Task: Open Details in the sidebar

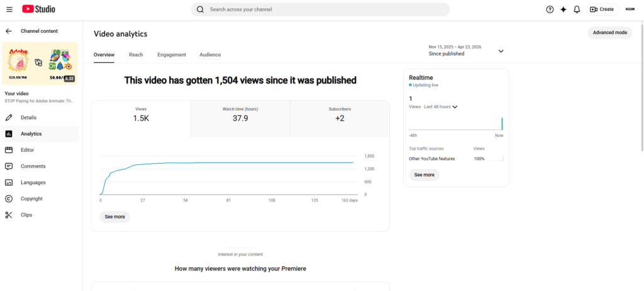Action: (28, 118)
